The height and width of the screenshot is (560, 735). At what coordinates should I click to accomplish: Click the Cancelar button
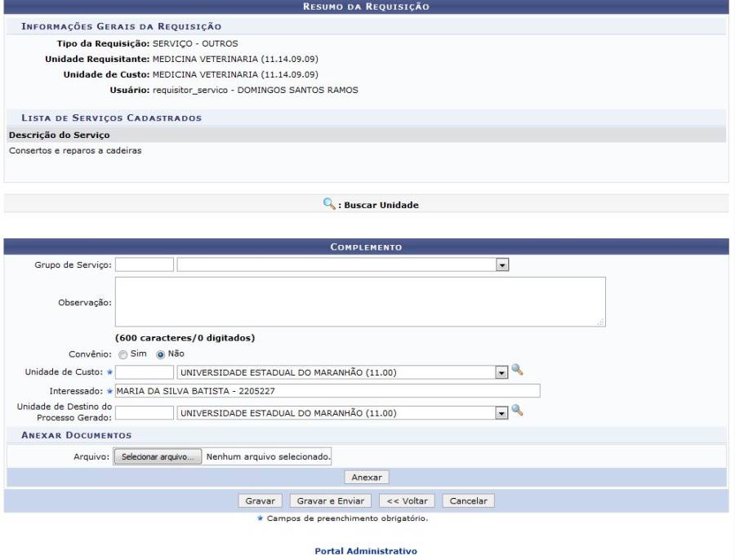coord(468,500)
